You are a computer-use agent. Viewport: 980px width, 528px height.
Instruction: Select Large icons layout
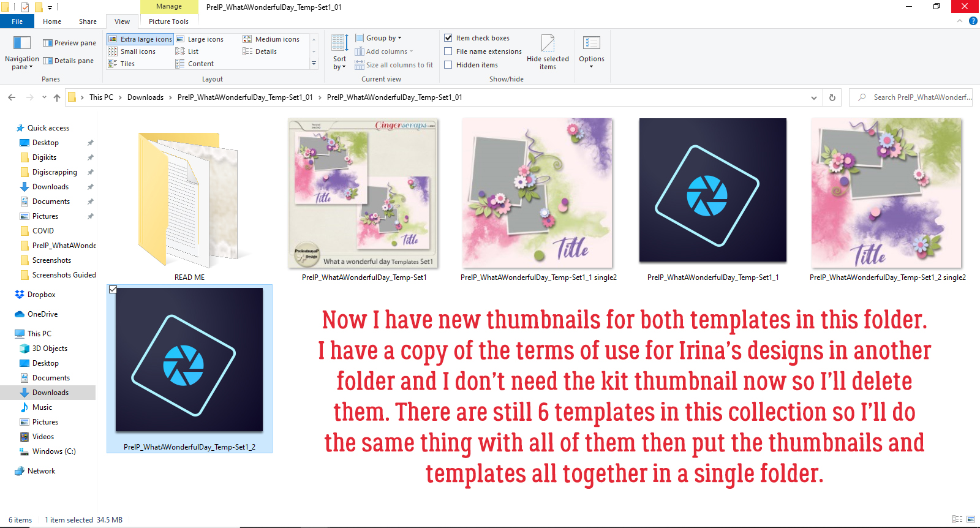200,39
